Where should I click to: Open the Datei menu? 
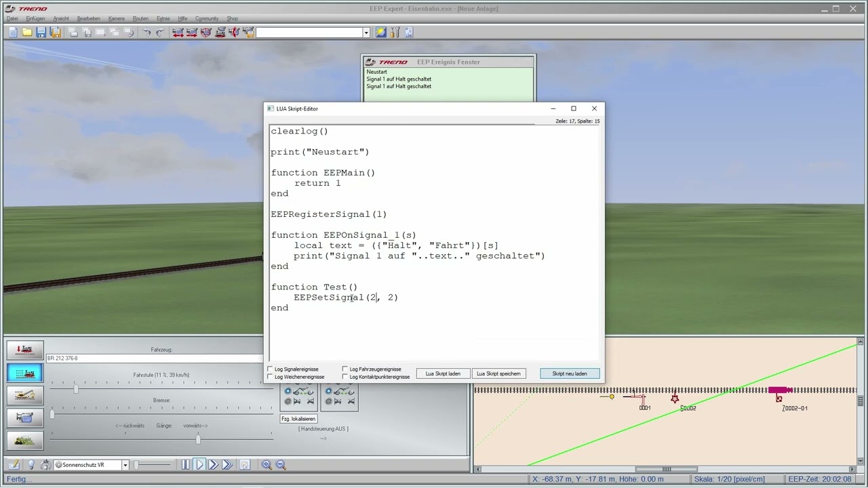12,18
